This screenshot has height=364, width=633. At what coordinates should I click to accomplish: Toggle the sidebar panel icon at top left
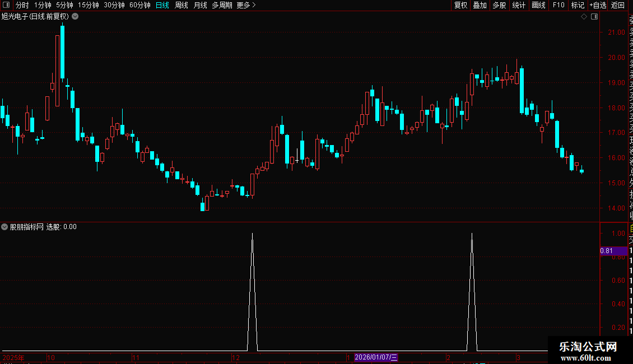tap(6, 5)
